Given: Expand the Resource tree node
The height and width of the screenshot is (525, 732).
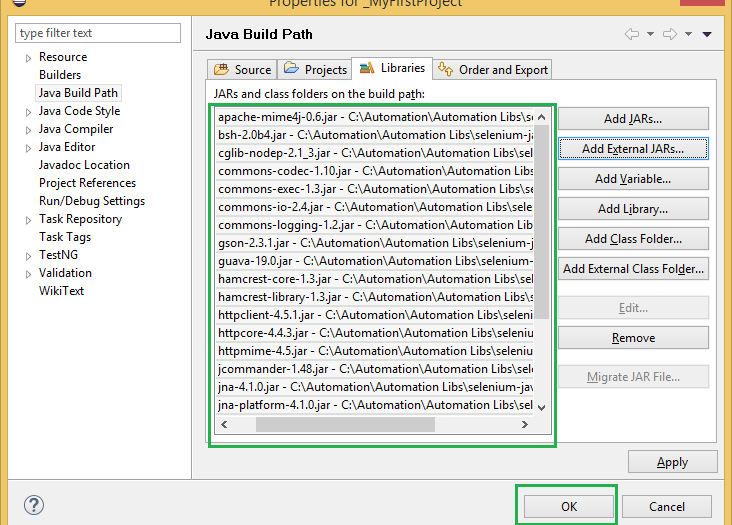Looking at the screenshot, I should 28,57.
